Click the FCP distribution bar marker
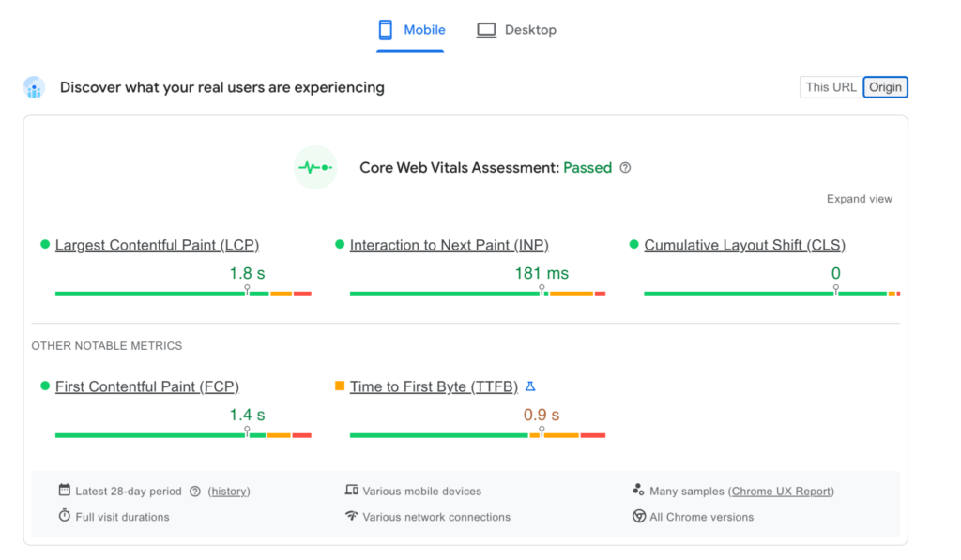961x560 pixels. 247,431
